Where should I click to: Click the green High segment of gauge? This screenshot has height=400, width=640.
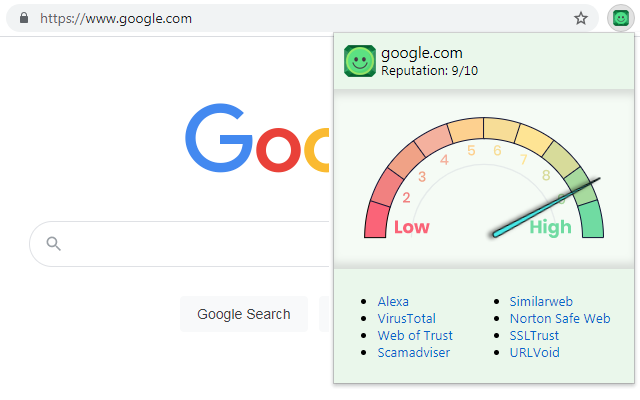[x=591, y=219]
